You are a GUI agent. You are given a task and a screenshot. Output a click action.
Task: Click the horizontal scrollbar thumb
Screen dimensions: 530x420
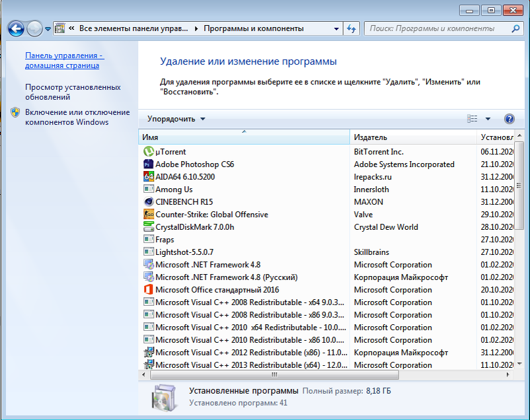pyautogui.click(x=274, y=374)
